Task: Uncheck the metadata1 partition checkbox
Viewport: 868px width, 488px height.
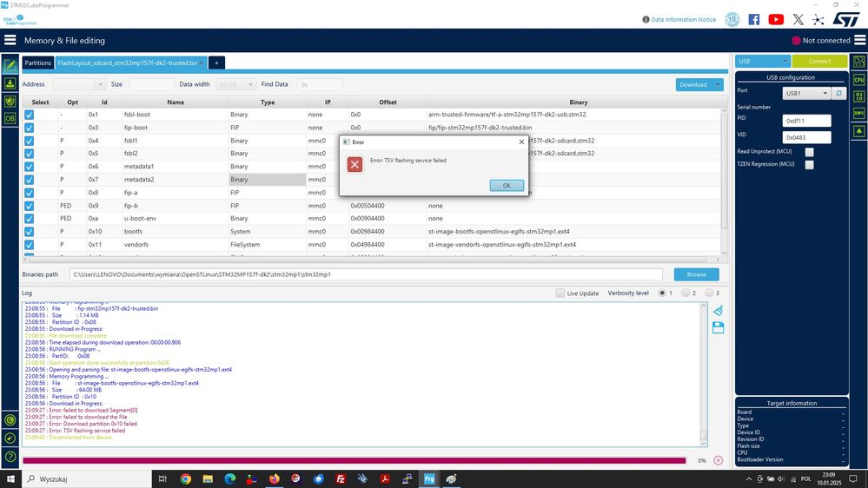Action: tap(30, 167)
